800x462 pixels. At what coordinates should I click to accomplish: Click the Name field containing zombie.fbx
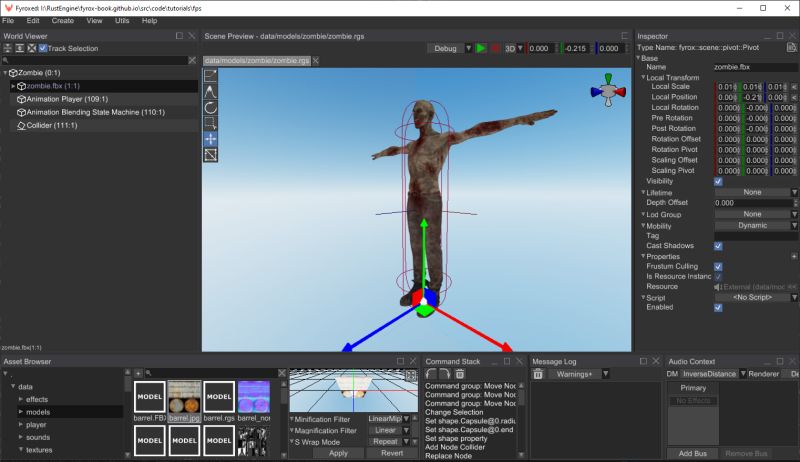pos(756,67)
